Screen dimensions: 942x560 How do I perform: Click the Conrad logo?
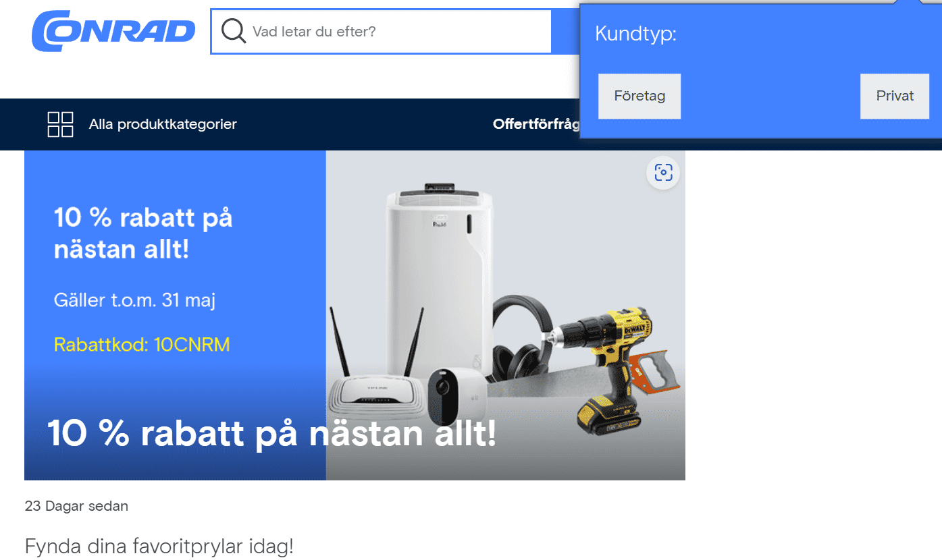113,31
